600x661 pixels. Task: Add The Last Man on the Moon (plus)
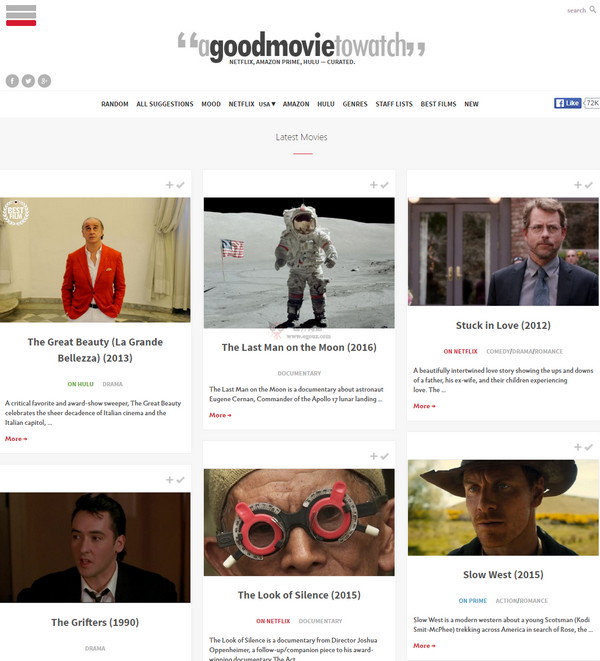(x=374, y=185)
